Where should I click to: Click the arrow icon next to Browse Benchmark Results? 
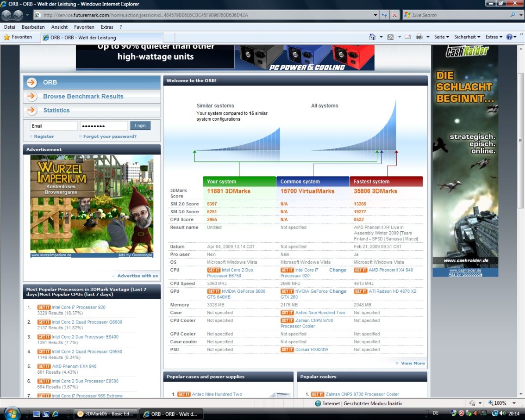coord(32,96)
